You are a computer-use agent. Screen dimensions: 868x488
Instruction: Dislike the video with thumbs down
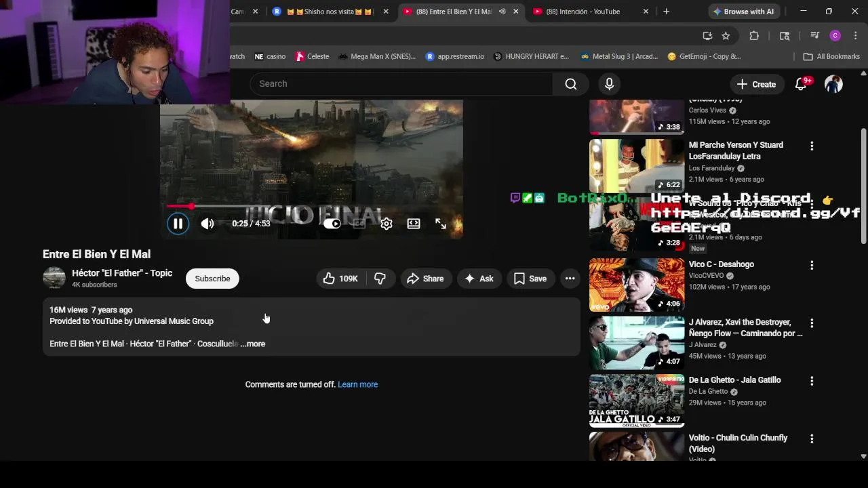380,279
